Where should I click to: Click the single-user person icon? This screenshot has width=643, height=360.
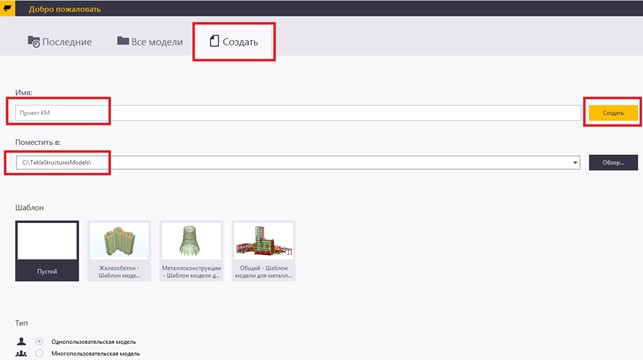point(21,341)
